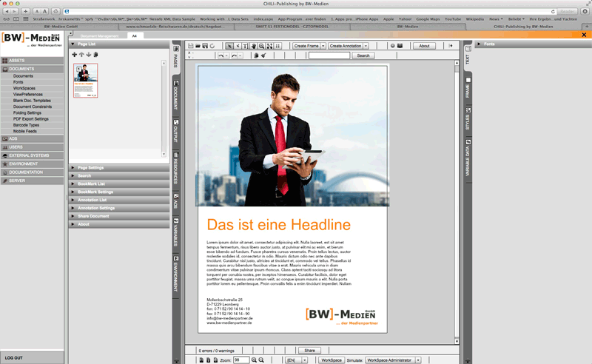
Task: Click the About button
Action: 424,46
